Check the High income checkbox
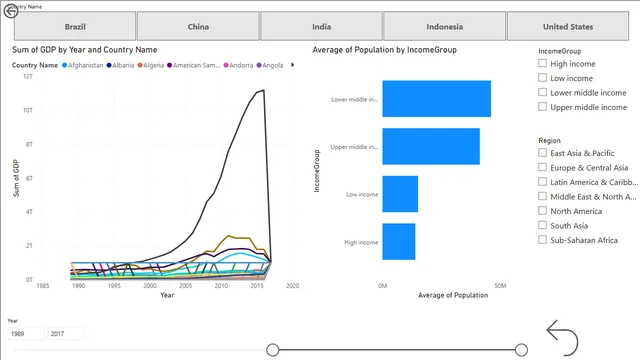This screenshot has width=640, height=360. [x=542, y=63]
